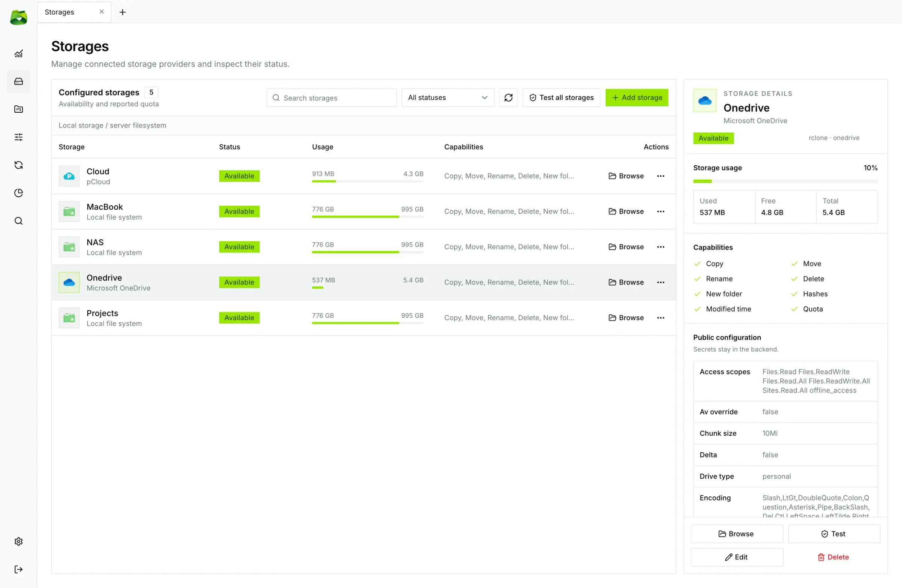Click the pCloud icon in Cloud row
Image resolution: width=902 pixels, height=588 pixels.
click(69, 176)
